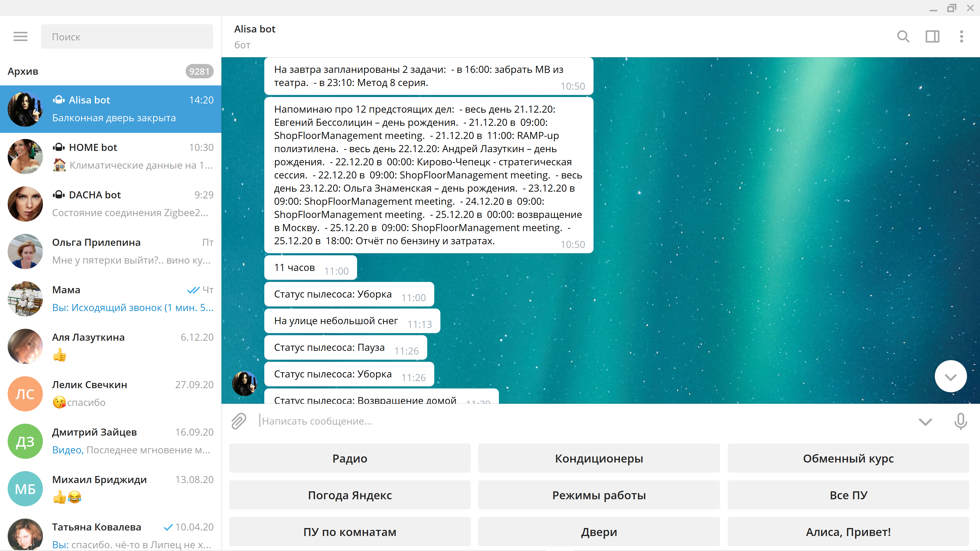Click the microphone voice message icon
The image size is (980, 551).
[x=960, y=421]
